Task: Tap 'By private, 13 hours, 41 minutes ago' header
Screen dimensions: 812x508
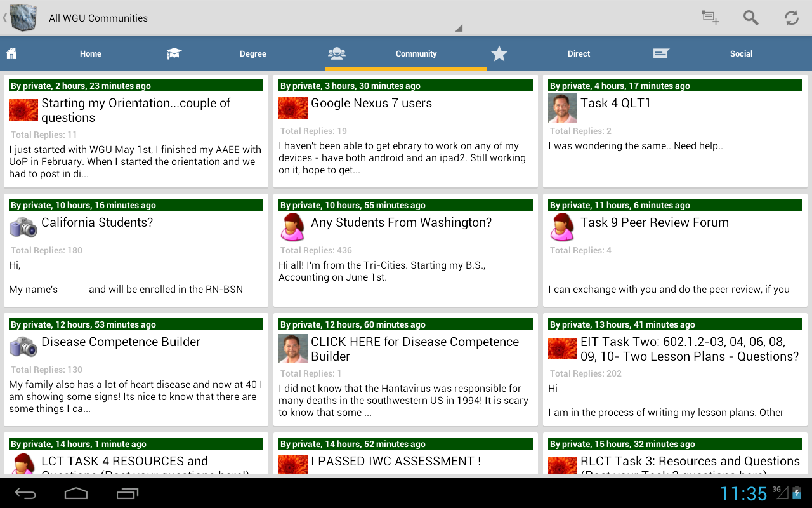Action: (675, 324)
